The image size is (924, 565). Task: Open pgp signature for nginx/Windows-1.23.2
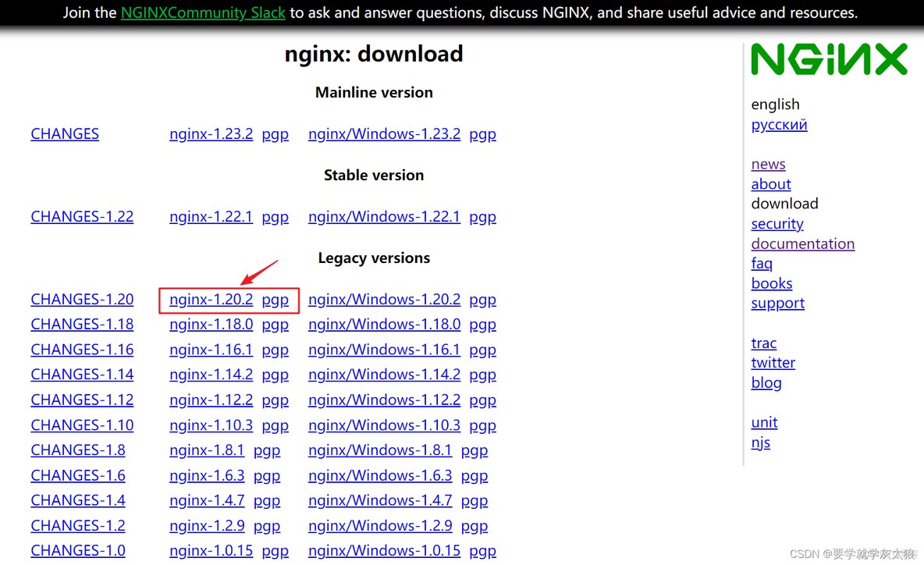point(482,134)
